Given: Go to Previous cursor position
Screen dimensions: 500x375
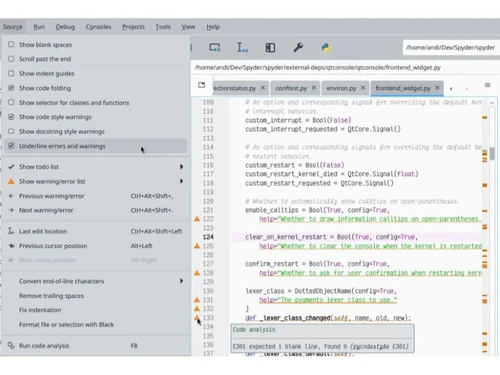Looking at the screenshot, I should (96, 246).
